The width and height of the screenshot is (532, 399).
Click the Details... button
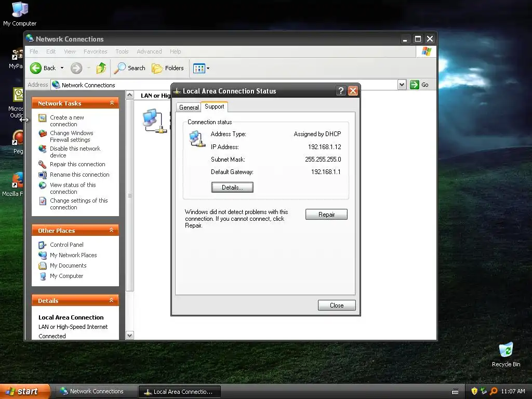(232, 187)
